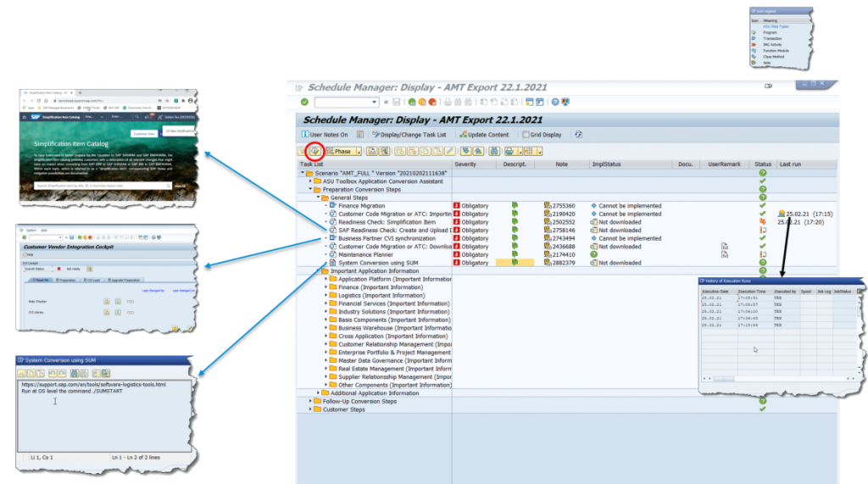Click the orange Exit button in standard toolbar
This screenshot has height=484, width=868.
tap(422, 102)
